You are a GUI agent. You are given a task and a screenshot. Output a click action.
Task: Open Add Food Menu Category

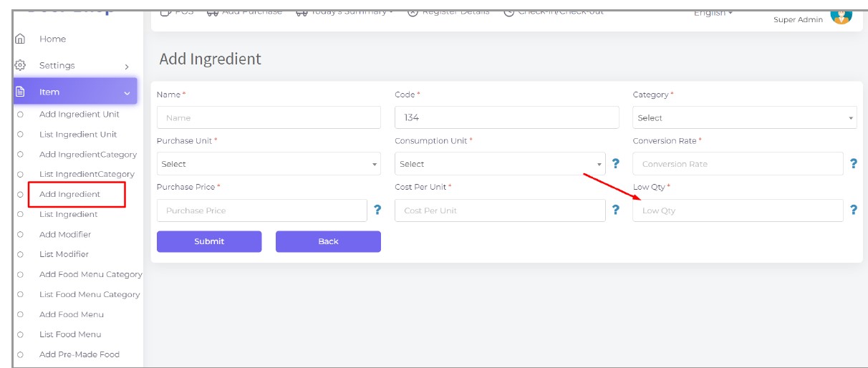click(x=90, y=274)
